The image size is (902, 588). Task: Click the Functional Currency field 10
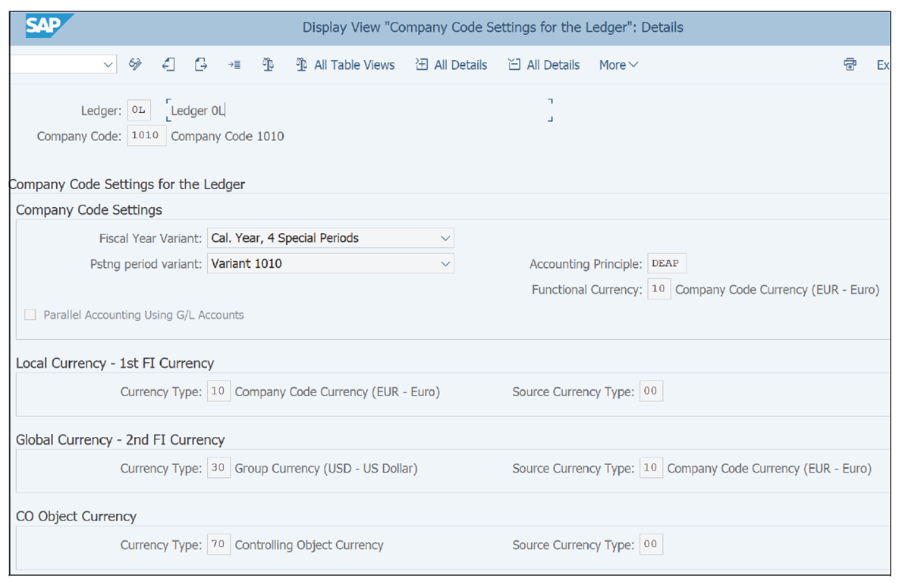[x=658, y=289]
